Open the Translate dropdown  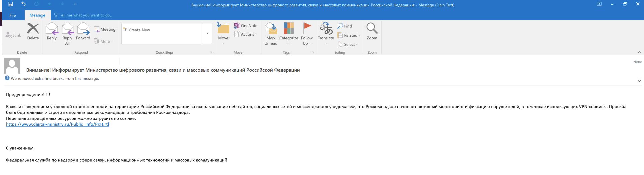tap(326, 33)
